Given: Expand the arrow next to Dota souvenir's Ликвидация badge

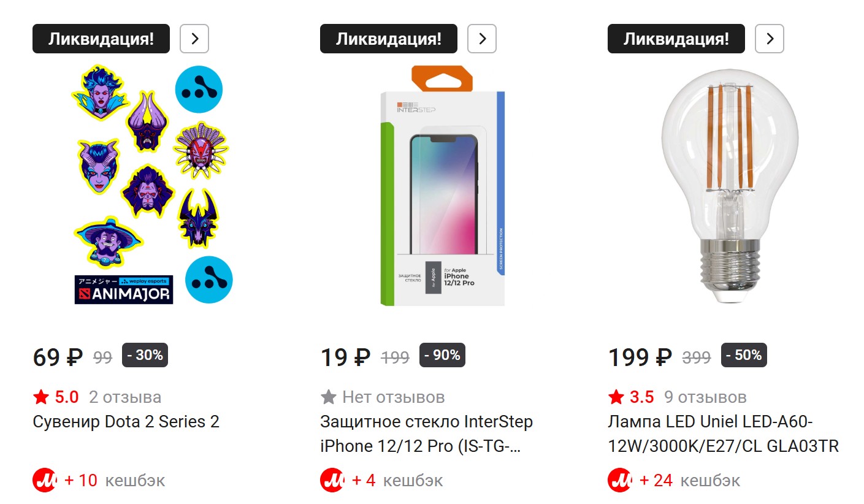Looking at the screenshot, I should [194, 39].
